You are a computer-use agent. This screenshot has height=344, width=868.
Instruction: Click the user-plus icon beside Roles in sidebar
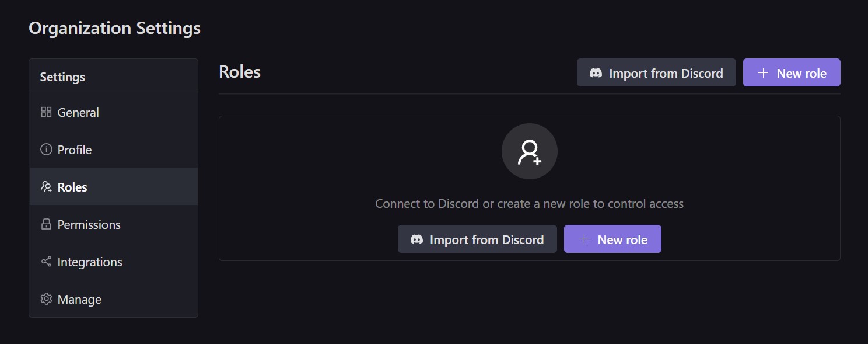(46, 187)
